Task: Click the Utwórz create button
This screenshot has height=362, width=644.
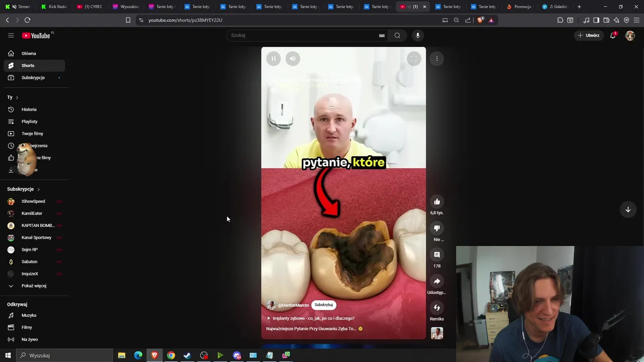Action: [589, 35]
